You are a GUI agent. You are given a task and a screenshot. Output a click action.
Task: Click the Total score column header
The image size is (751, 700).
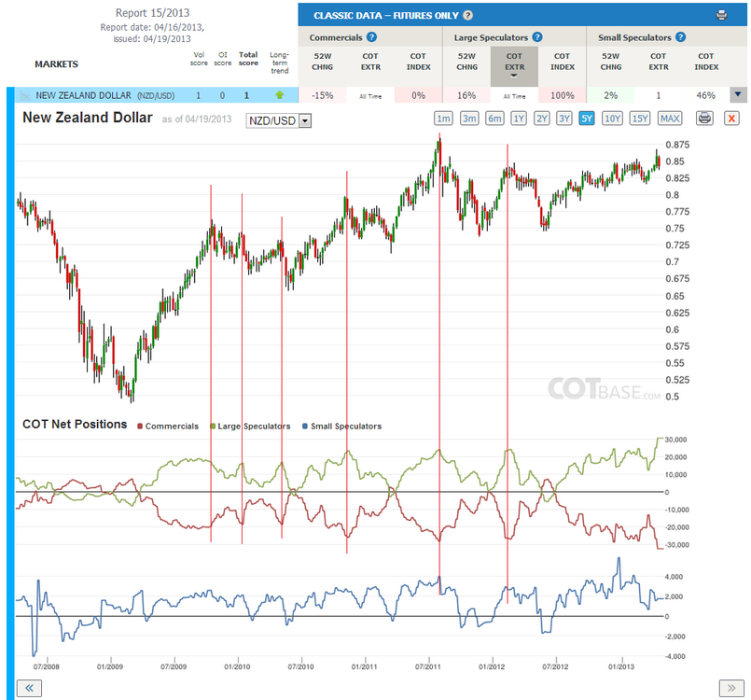[x=248, y=59]
